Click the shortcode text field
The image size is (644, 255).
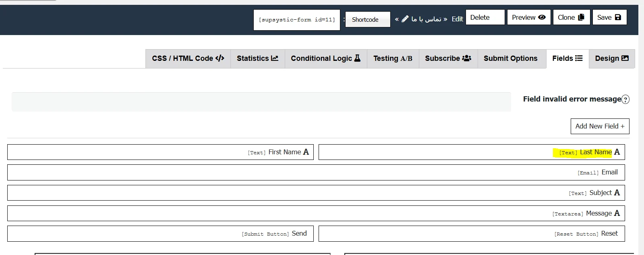click(x=296, y=20)
